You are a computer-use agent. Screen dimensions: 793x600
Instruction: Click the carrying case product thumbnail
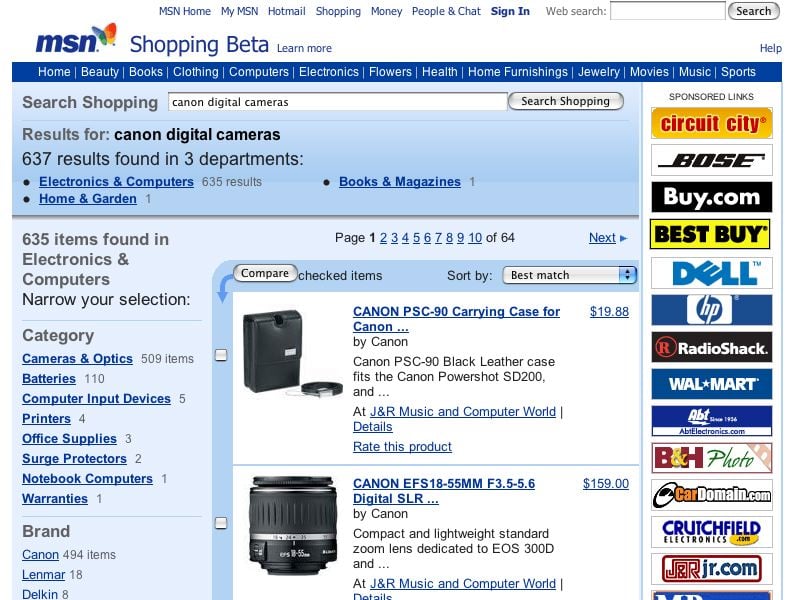pos(293,354)
